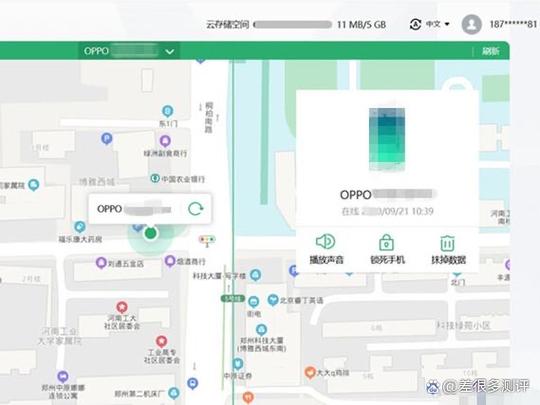The height and width of the screenshot is (405, 540).
Task: Click the 郑州中原娜娜 apartment marker
Action: point(62,376)
